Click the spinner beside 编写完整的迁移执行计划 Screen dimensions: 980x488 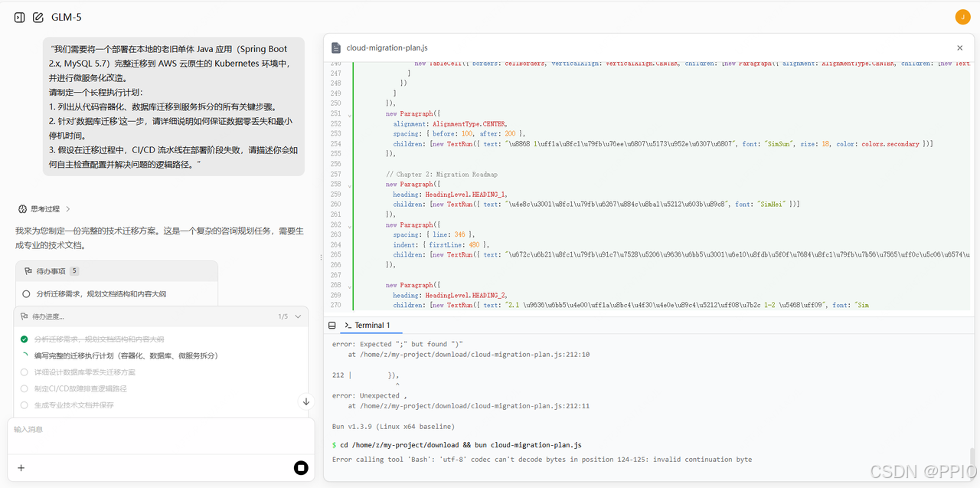24,355
